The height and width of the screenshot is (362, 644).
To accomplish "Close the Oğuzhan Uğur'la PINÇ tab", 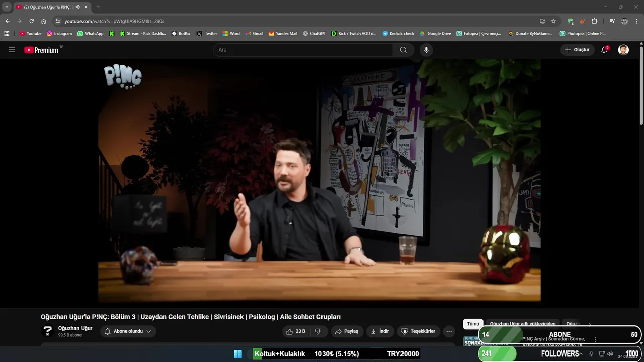I will pyautogui.click(x=86, y=7).
